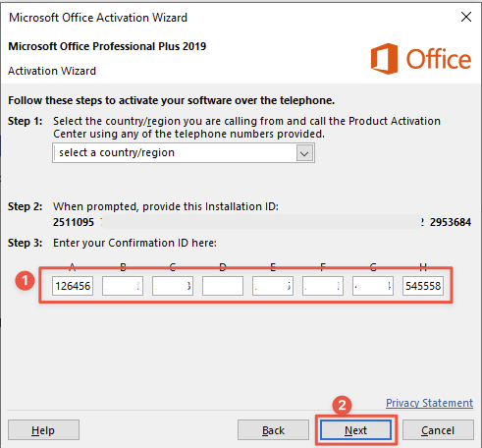The height and width of the screenshot is (448, 482).
Task: Click Confirmation ID field H containing 545558
Action: click(423, 286)
